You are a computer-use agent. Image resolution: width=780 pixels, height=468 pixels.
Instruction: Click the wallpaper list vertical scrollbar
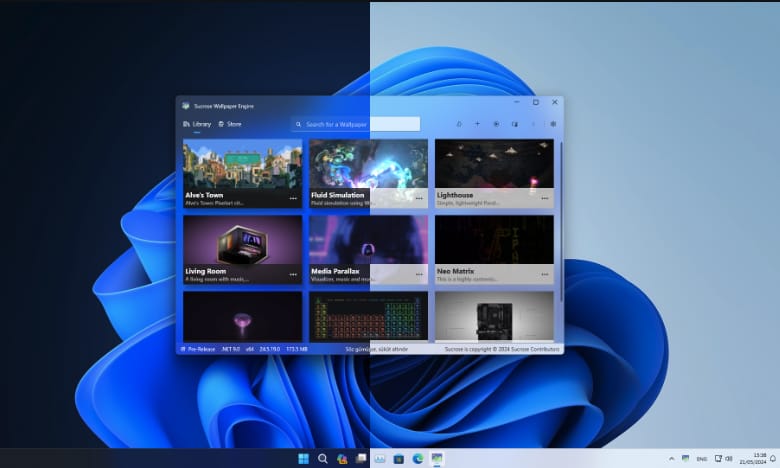pos(561,221)
